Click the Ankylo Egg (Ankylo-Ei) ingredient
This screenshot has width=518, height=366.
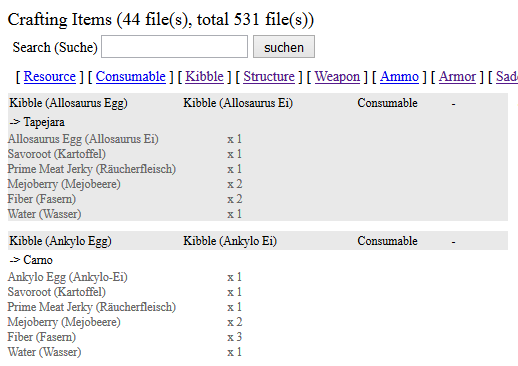point(67,277)
